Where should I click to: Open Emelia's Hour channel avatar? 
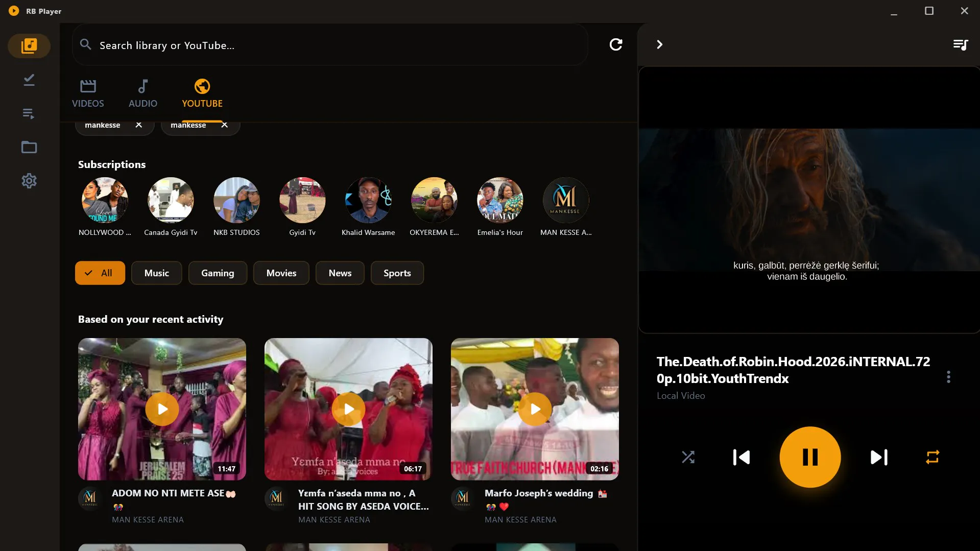(500, 200)
